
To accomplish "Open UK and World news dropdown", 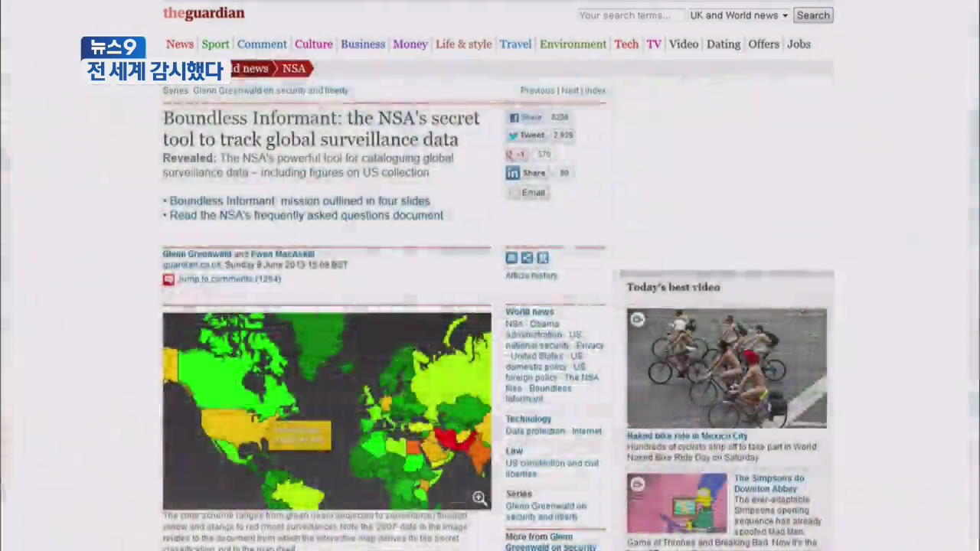I will (x=739, y=15).
